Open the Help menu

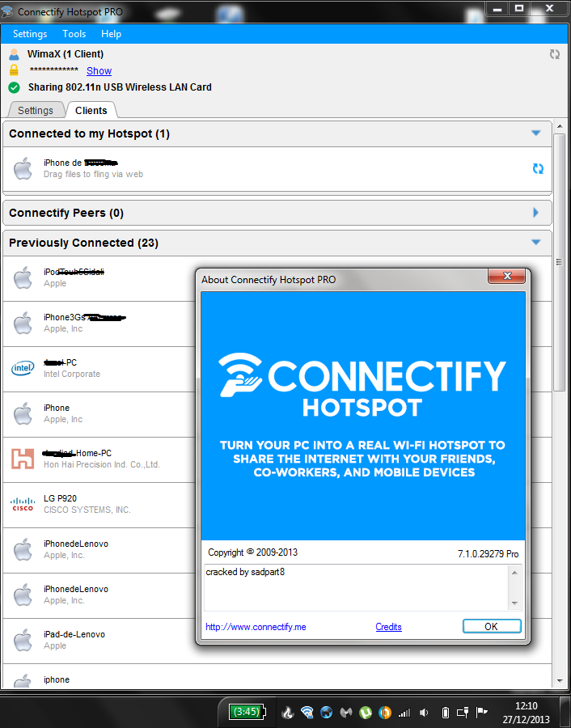pos(111,34)
